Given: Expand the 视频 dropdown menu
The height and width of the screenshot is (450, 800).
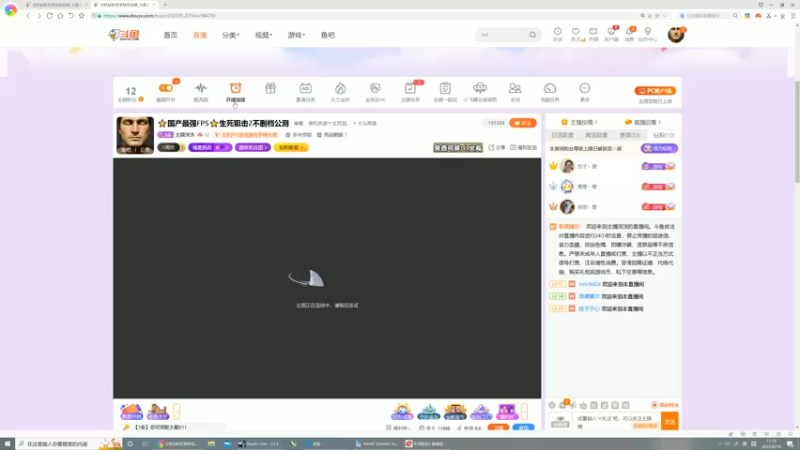Looking at the screenshot, I should 264,35.
